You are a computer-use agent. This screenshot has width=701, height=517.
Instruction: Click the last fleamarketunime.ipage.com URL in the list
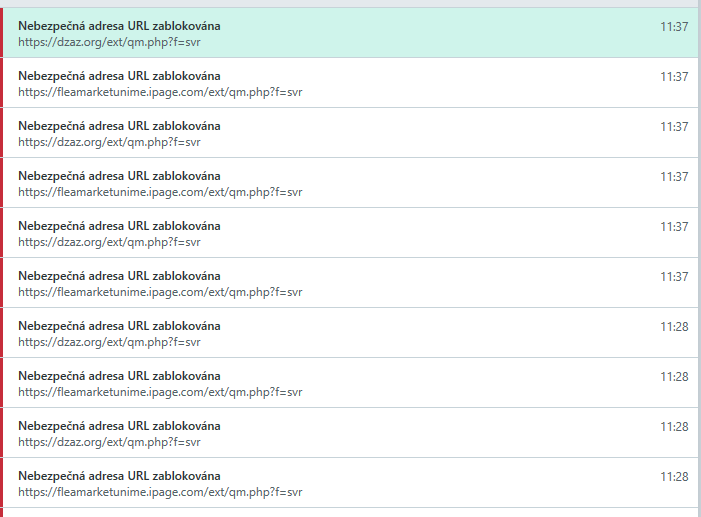(160, 492)
